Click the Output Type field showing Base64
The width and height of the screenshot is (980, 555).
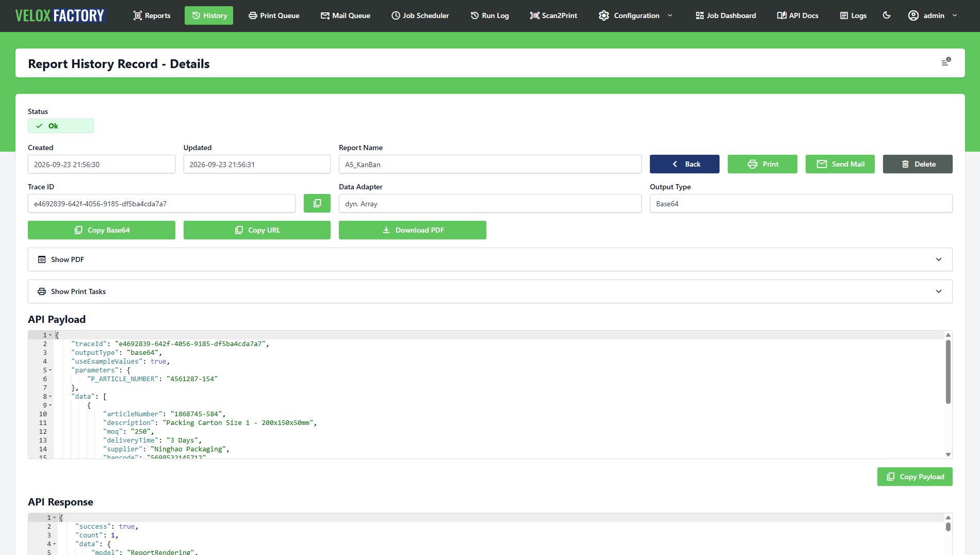[x=801, y=204]
